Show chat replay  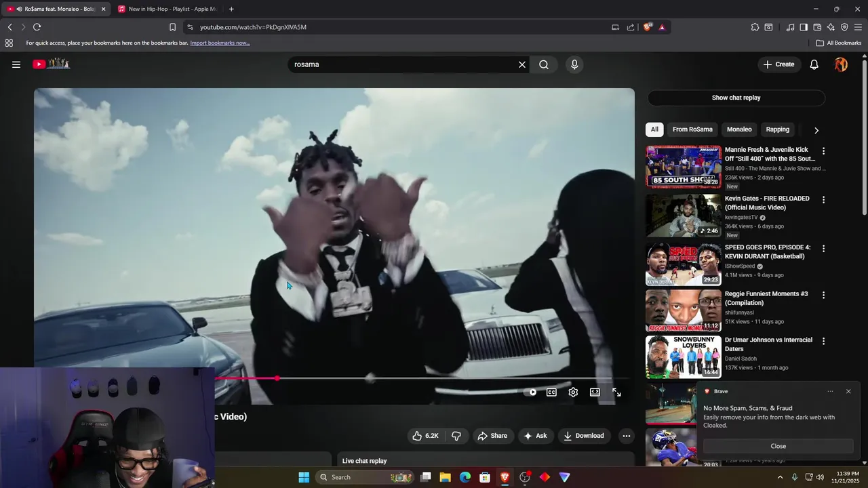tap(736, 98)
